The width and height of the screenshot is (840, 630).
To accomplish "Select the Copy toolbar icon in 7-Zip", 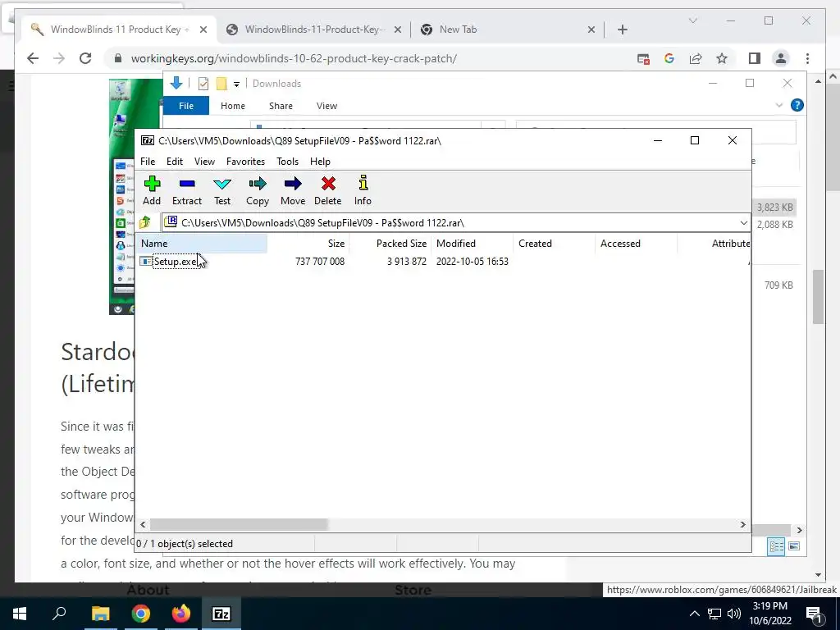I will click(257, 190).
